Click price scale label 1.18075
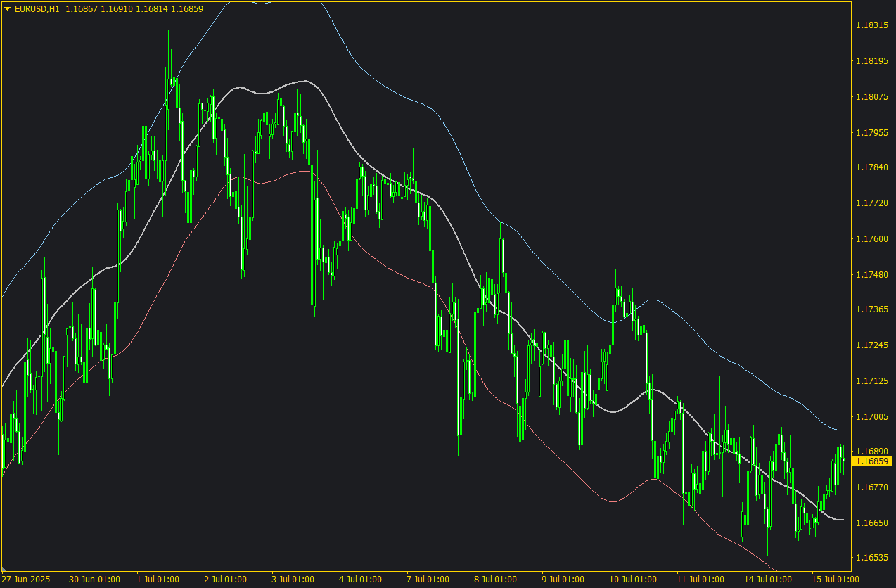 pyautogui.click(x=871, y=97)
